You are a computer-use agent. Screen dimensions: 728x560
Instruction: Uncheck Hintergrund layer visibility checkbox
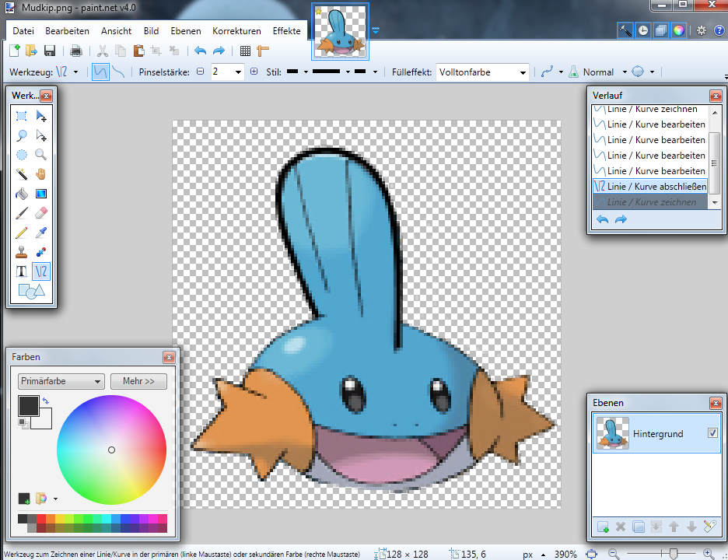[x=712, y=432]
